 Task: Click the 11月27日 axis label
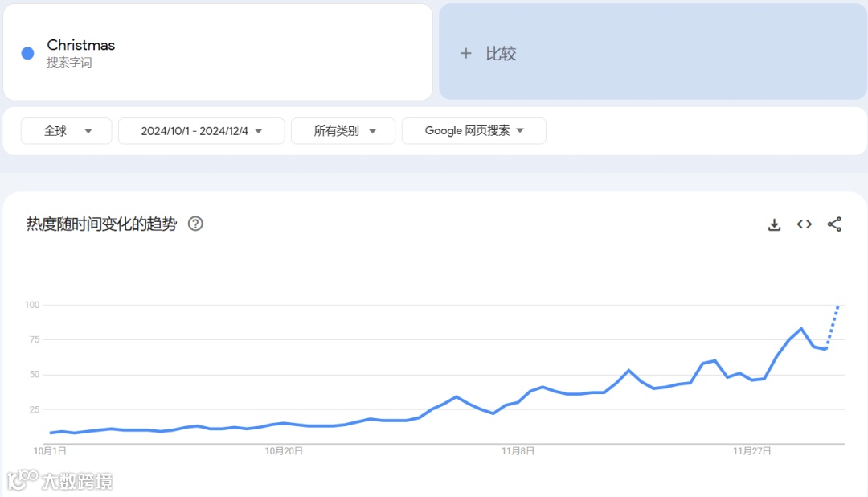pos(753,451)
